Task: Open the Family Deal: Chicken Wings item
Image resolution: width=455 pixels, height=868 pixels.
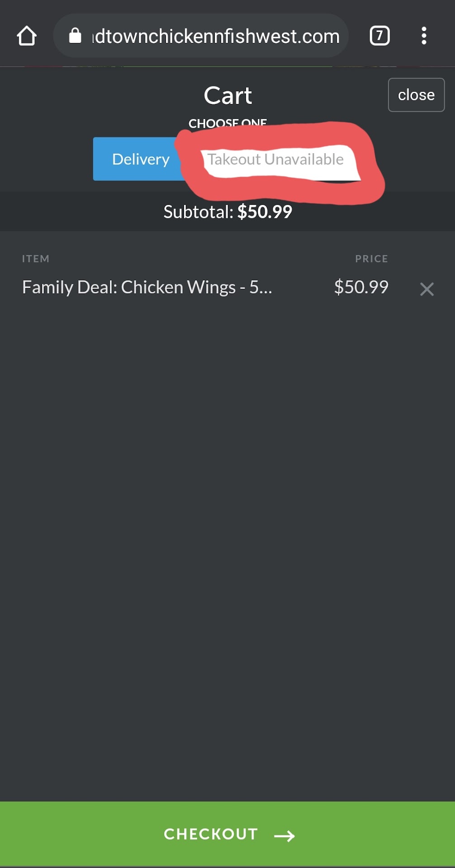Action: 147,287
